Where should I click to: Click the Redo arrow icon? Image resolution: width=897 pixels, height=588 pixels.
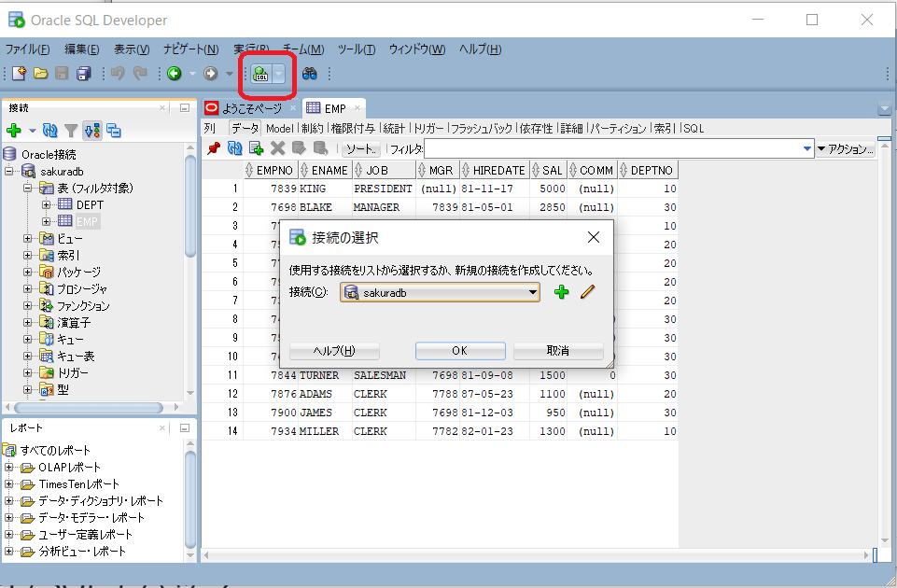pos(140,73)
